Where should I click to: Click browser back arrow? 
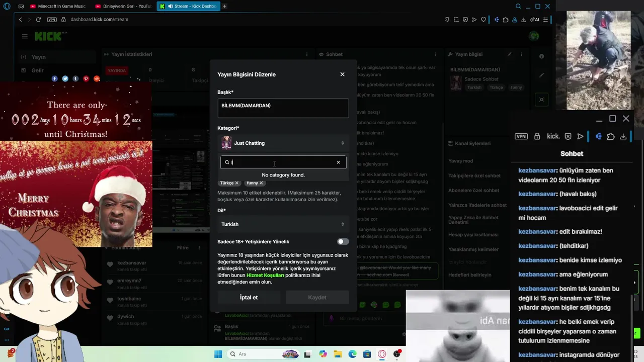[20, 20]
